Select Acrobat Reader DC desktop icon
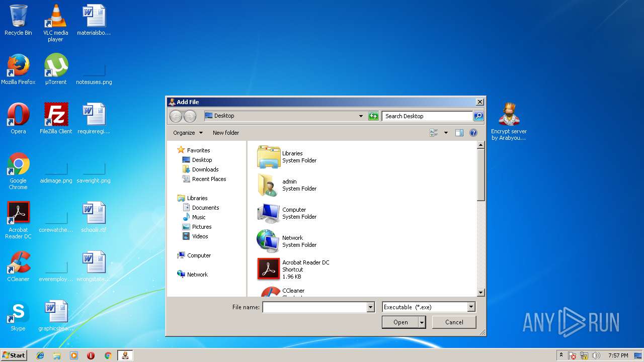 pyautogui.click(x=18, y=220)
